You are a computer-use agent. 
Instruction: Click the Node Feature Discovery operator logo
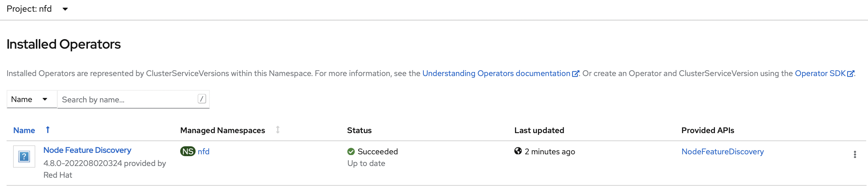coord(24,157)
